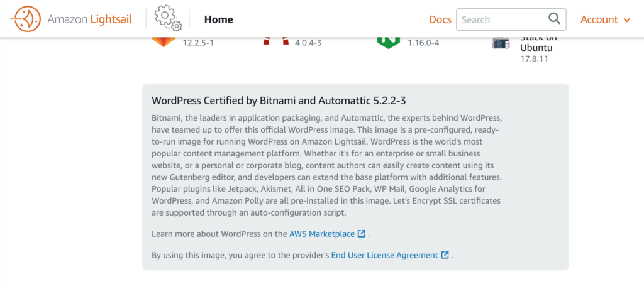
Task: Select the Ubuntu 17.8.11 version label
Action: click(x=534, y=58)
